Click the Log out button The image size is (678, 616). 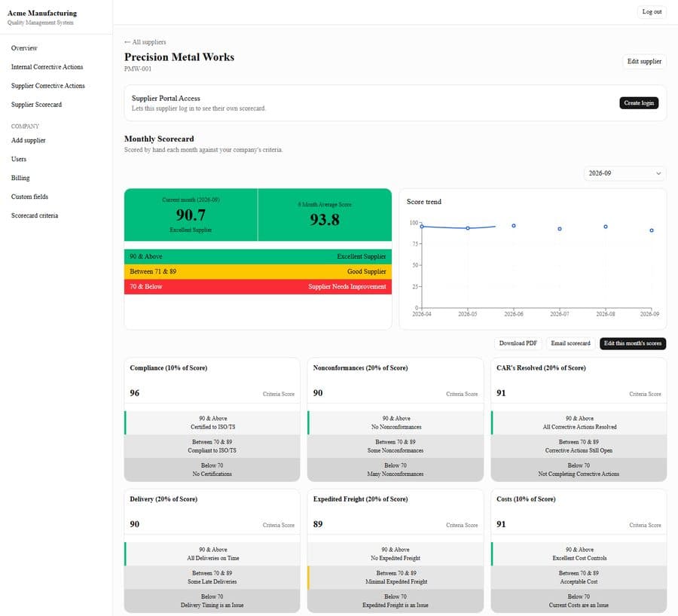tap(652, 11)
